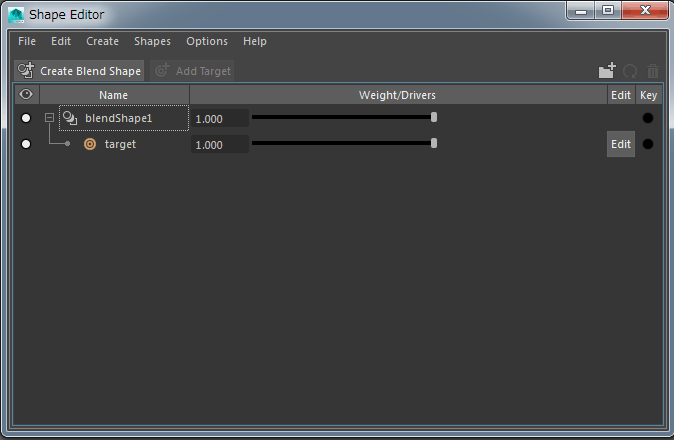The image size is (674, 440).
Task: Click the target weight value field
Action: [219, 144]
